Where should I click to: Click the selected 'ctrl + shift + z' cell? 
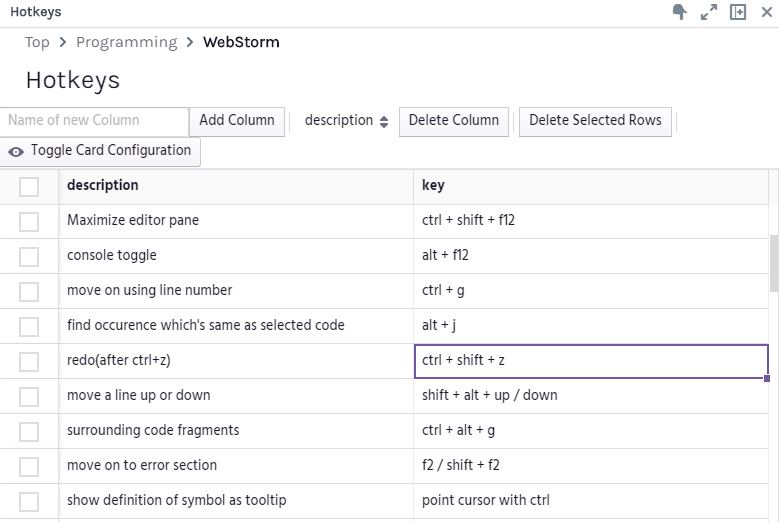click(x=591, y=361)
